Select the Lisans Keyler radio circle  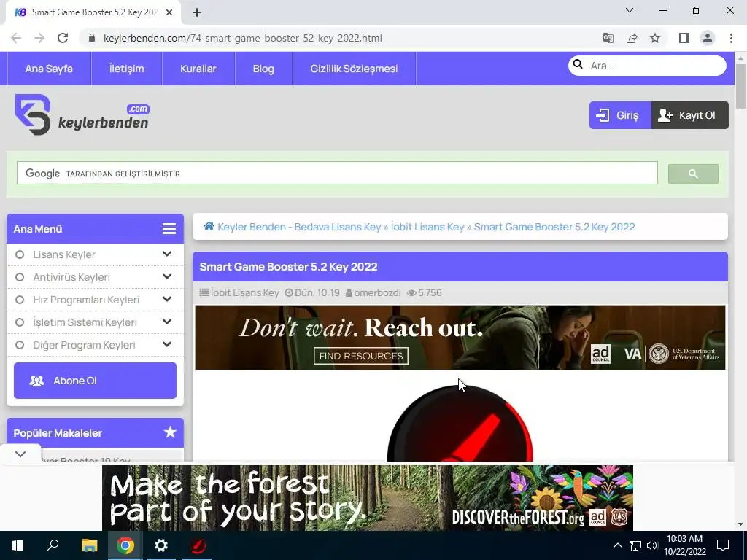[x=20, y=254]
